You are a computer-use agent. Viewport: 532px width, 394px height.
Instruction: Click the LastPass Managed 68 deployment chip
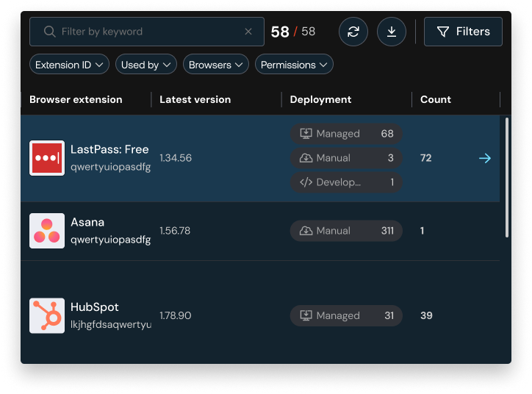point(346,134)
